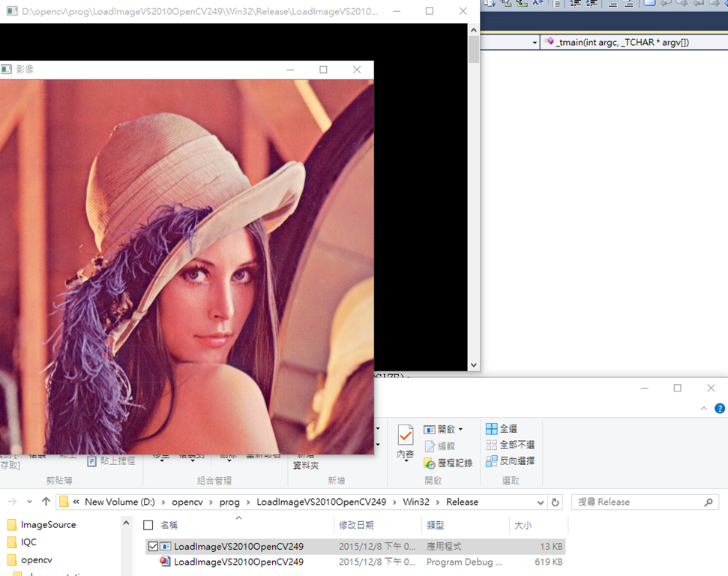This screenshot has width=728, height=576.
Task: Click the Comment Selection icon in Visual Studio
Action: 613,3
